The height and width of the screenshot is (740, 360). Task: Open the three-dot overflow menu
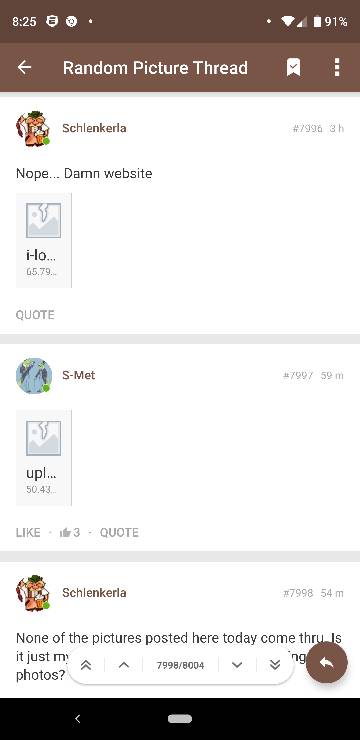336,67
